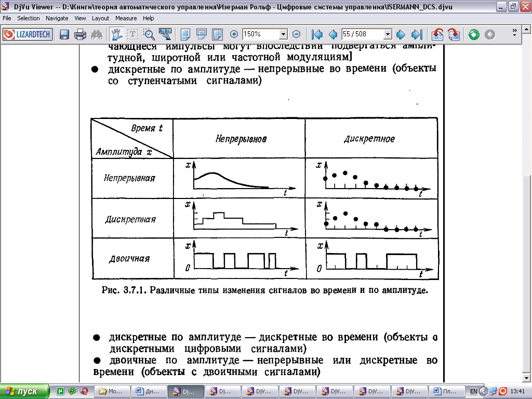Image resolution: width=532 pixels, height=399 pixels.
Task: Open the View menu
Action: pyautogui.click(x=80, y=18)
